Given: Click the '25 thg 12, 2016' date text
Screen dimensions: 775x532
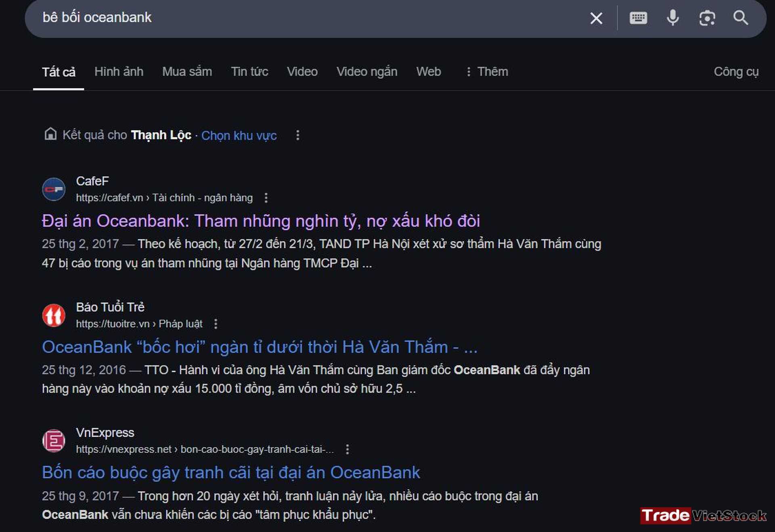Looking at the screenshot, I should [x=84, y=370].
